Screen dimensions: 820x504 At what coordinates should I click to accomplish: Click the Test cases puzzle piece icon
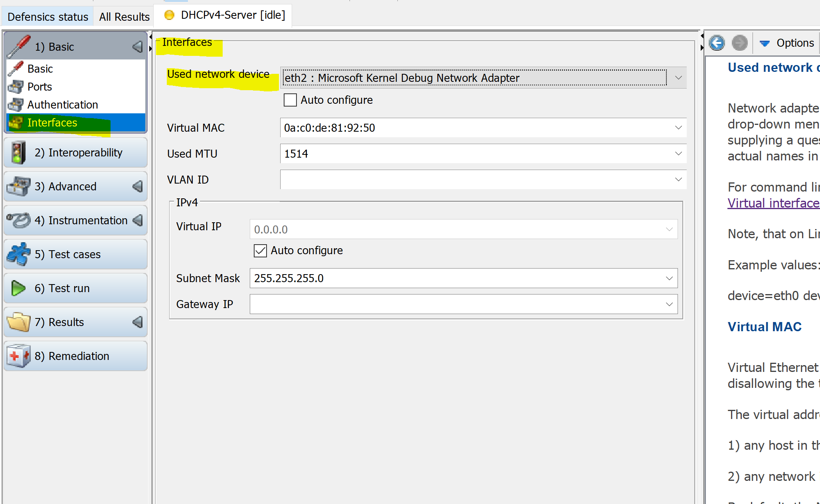[18, 254]
